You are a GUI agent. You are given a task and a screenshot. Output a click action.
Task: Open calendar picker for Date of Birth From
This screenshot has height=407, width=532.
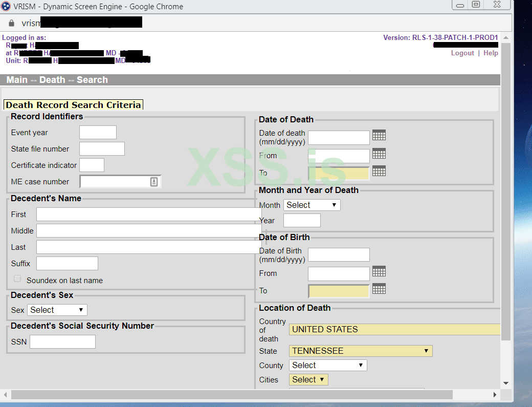click(x=379, y=271)
